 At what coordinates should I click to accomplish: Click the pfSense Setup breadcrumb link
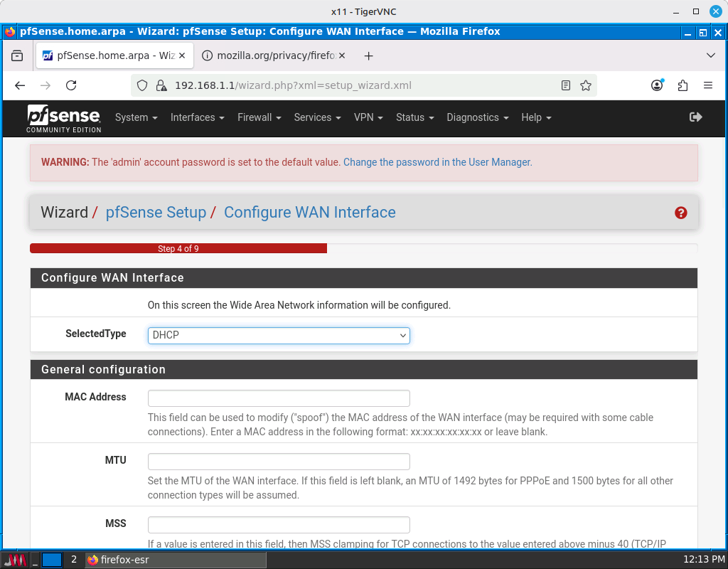click(x=156, y=213)
